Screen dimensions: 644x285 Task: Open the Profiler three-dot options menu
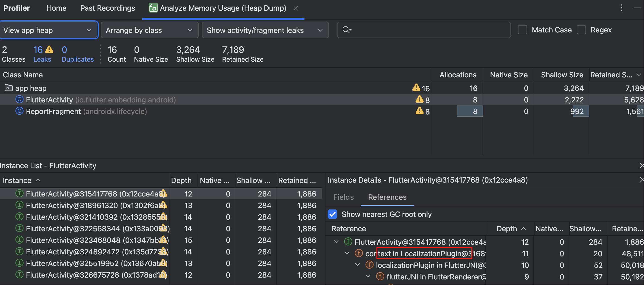622,8
